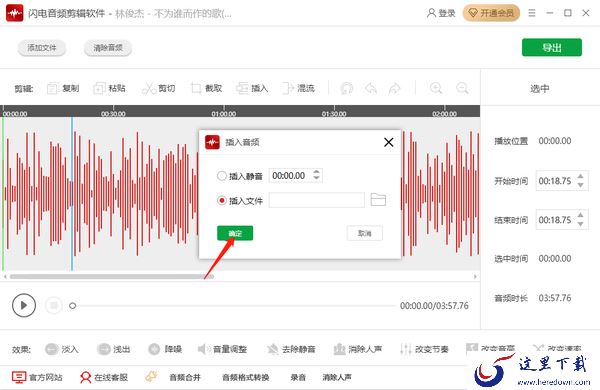Click the 开通会员 membership button
Screen dimensions: 600x390
pyautogui.click(x=491, y=13)
